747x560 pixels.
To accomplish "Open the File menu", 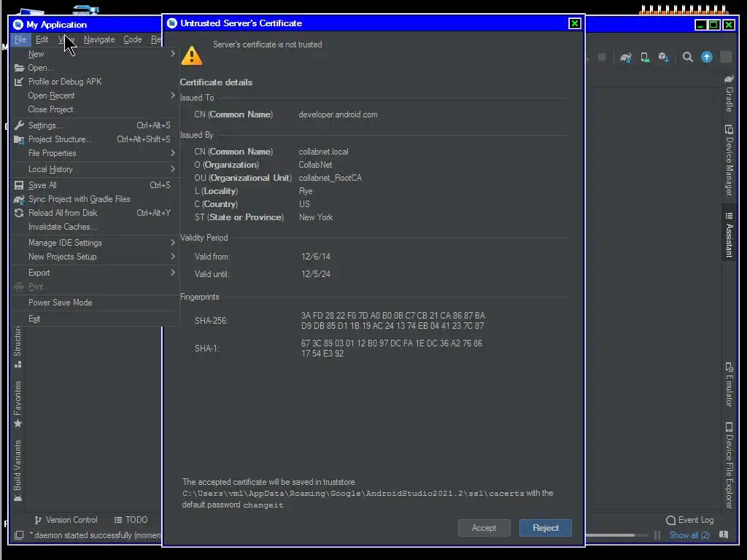I will point(20,39).
